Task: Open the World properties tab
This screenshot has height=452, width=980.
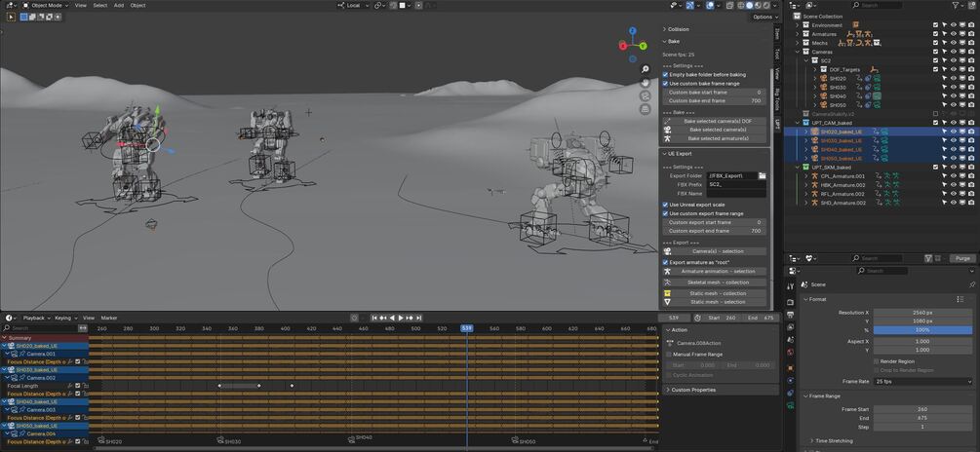Action: (791, 352)
